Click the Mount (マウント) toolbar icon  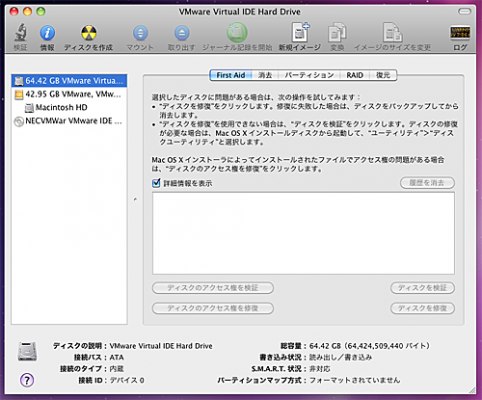point(140,33)
